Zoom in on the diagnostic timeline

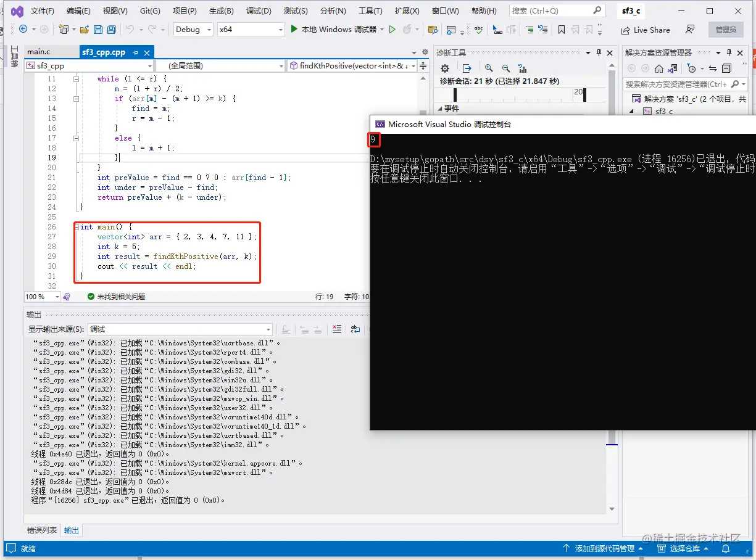[489, 68]
